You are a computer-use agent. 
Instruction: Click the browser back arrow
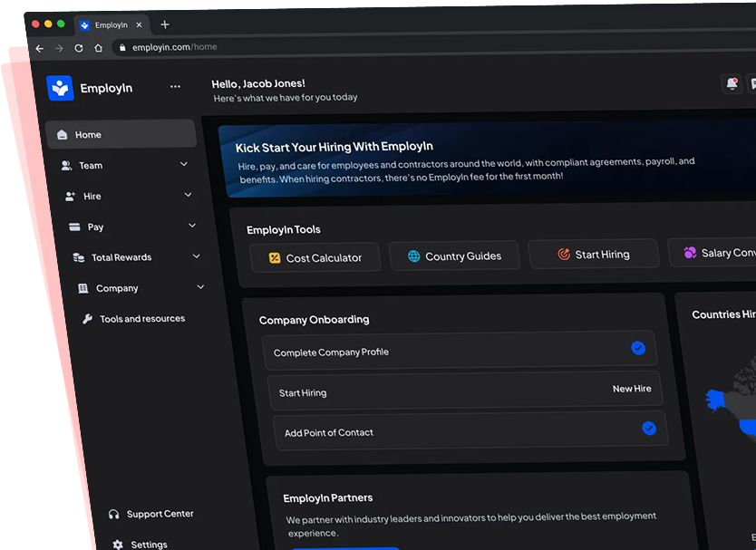tap(39, 48)
